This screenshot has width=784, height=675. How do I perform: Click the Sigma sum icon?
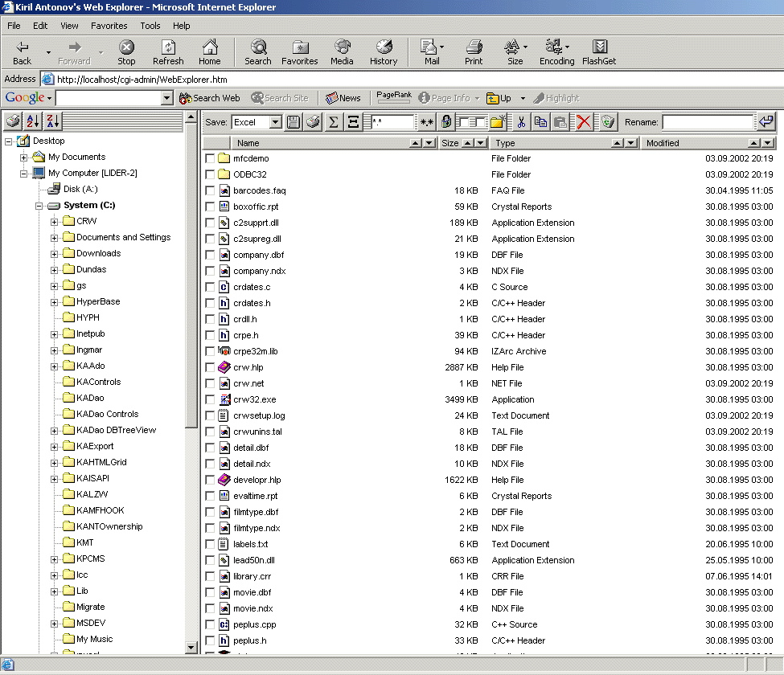click(334, 122)
